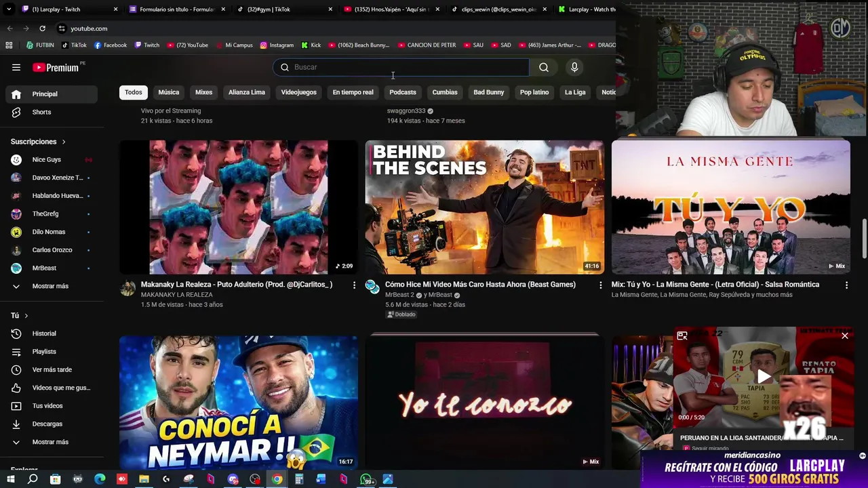Expand the miniplayer to full page
This screenshot has width=868, height=488.
click(x=682, y=336)
